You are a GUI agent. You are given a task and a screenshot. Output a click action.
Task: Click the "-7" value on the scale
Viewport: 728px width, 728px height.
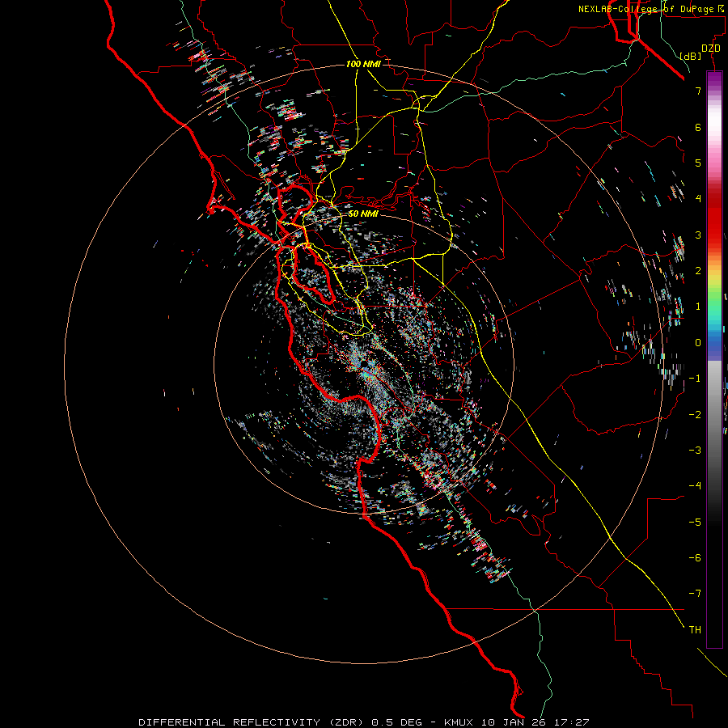point(695,594)
